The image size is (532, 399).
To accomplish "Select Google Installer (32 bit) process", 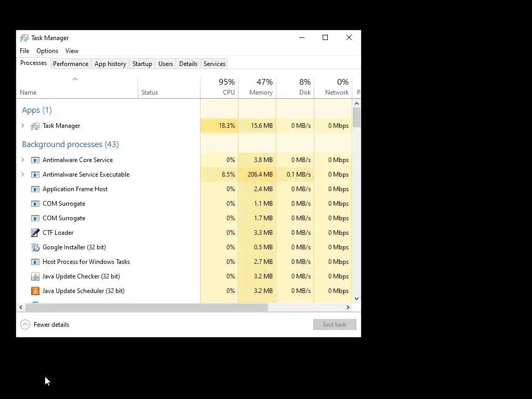I will coord(74,247).
